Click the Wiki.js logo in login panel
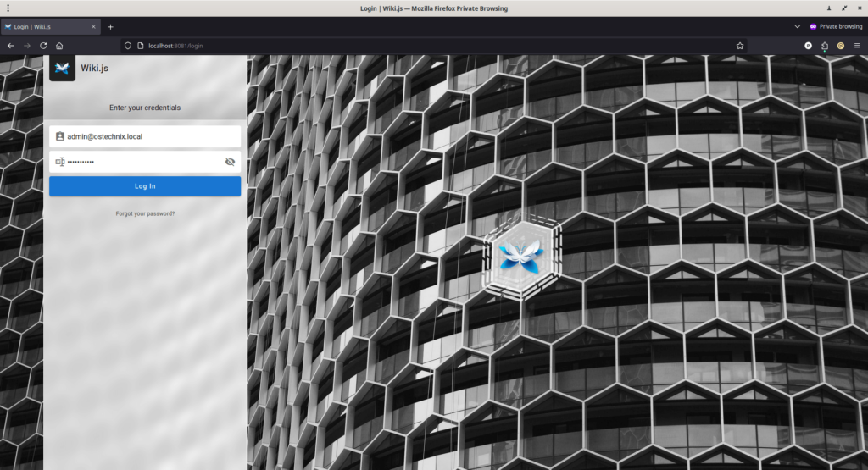Viewport: 868px width, 470px height. coord(62,68)
